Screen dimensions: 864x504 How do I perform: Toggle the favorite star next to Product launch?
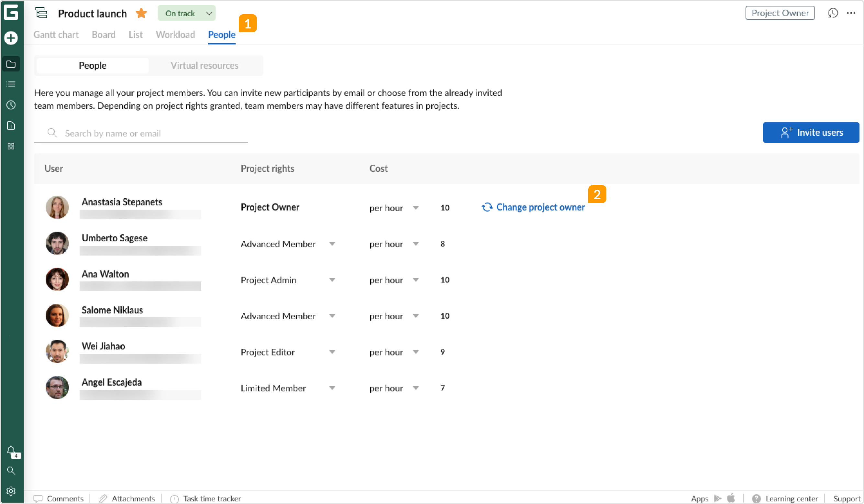pos(141,13)
